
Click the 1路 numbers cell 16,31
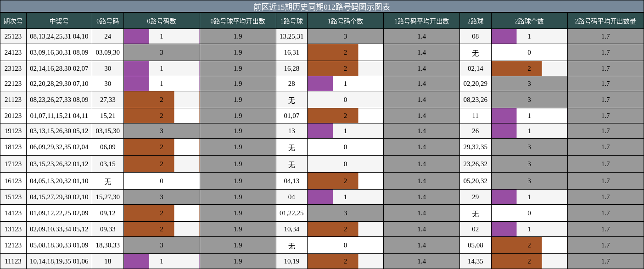click(x=291, y=52)
